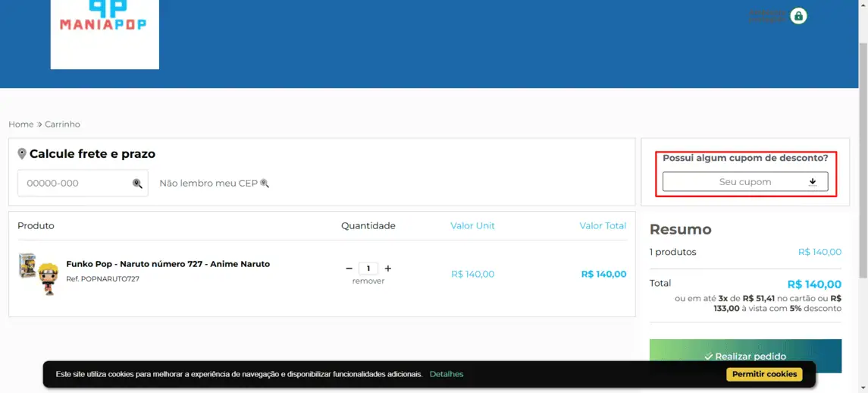Click the Resumo heading
This screenshot has width=868, height=393.
point(680,229)
